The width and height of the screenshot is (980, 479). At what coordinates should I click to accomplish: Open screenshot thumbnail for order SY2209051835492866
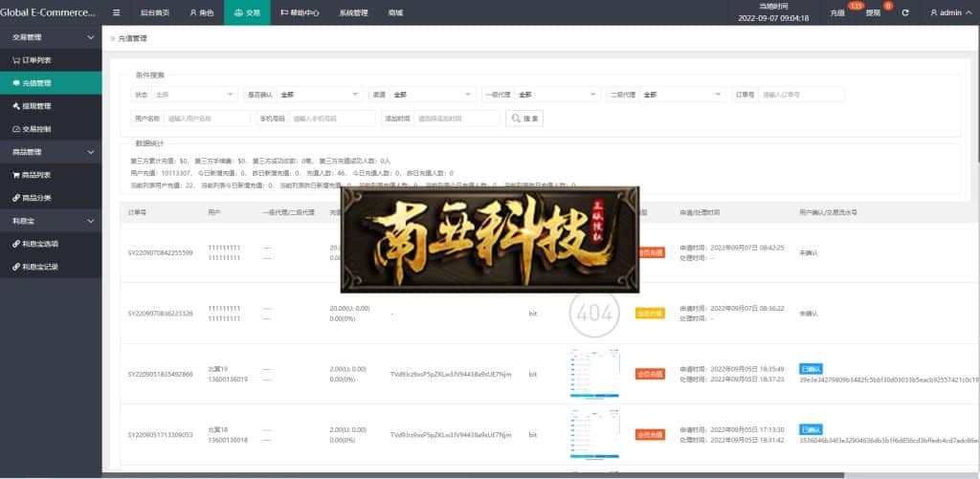point(594,374)
